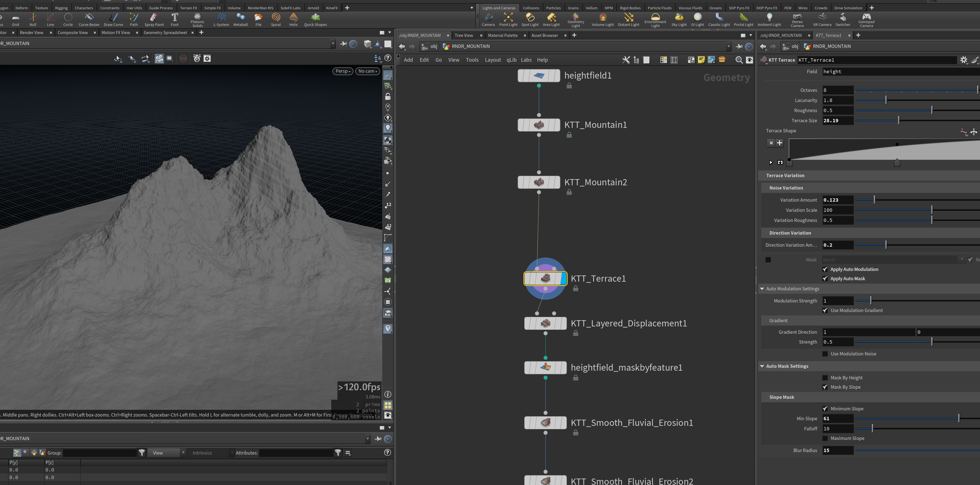The height and width of the screenshot is (485, 980).
Task: Open the No cam camera dropdown
Action: point(368,71)
